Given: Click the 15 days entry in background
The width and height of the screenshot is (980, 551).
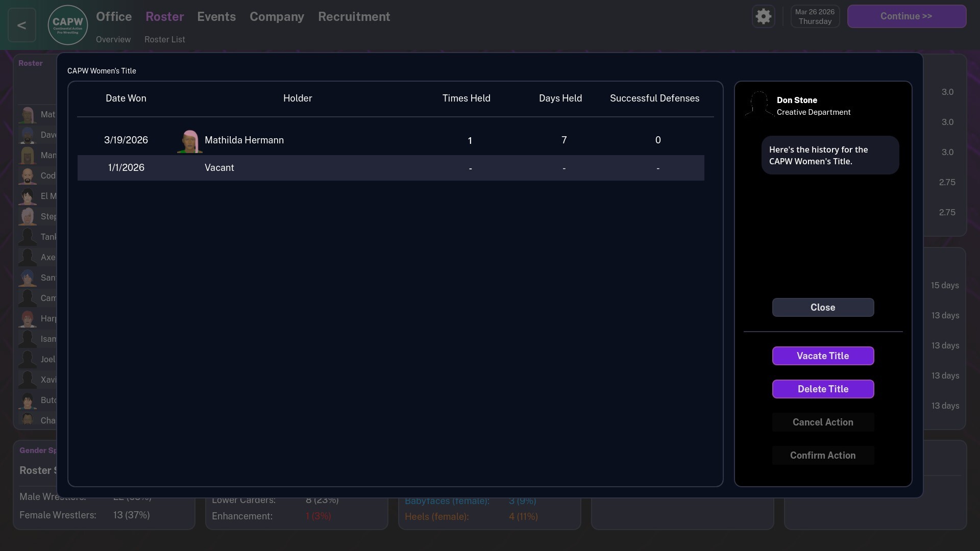Looking at the screenshot, I should click(945, 285).
